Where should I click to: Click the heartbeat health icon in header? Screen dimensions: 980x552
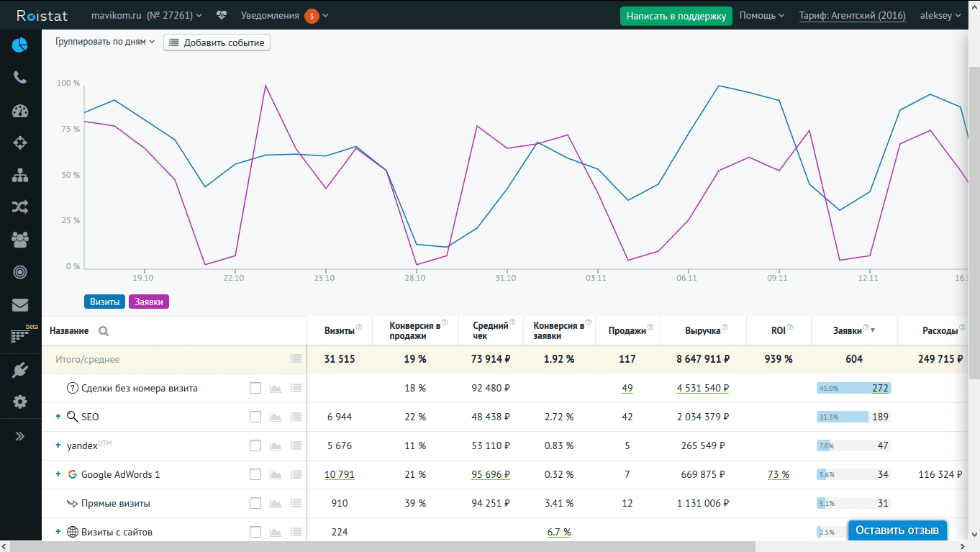click(221, 15)
